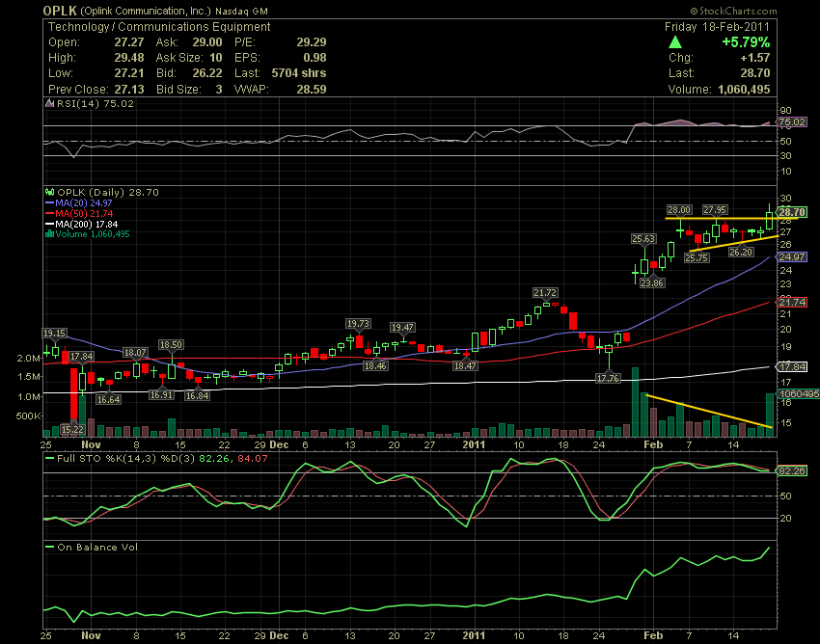Click the Low price 27.21

tap(129, 73)
